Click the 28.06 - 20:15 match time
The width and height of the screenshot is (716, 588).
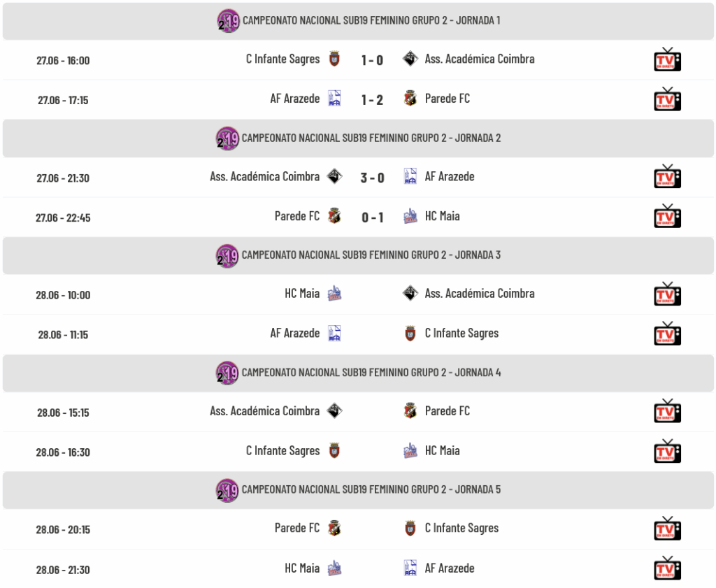(x=63, y=530)
